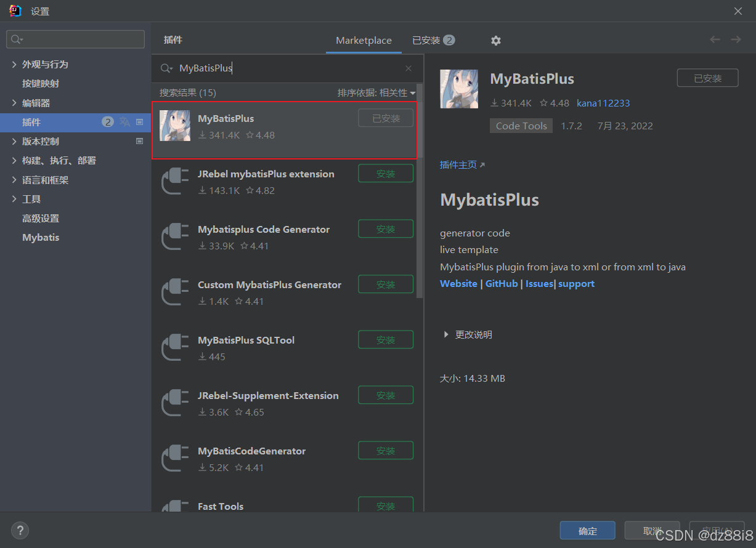Open the Website link

(458, 283)
